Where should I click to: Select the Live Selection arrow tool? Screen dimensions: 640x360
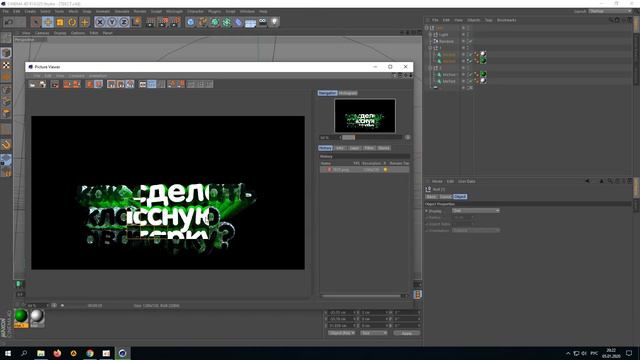coord(36,22)
